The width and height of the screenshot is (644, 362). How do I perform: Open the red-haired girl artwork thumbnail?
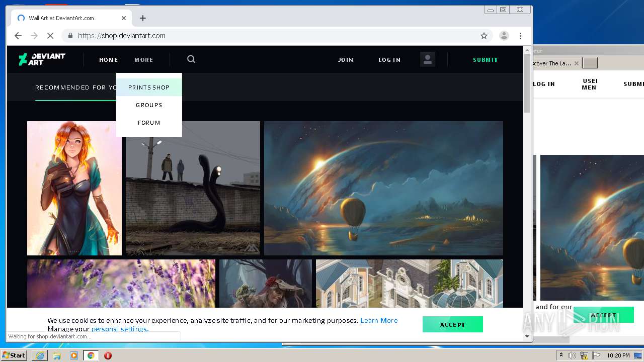pyautogui.click(x=74, y=188)
